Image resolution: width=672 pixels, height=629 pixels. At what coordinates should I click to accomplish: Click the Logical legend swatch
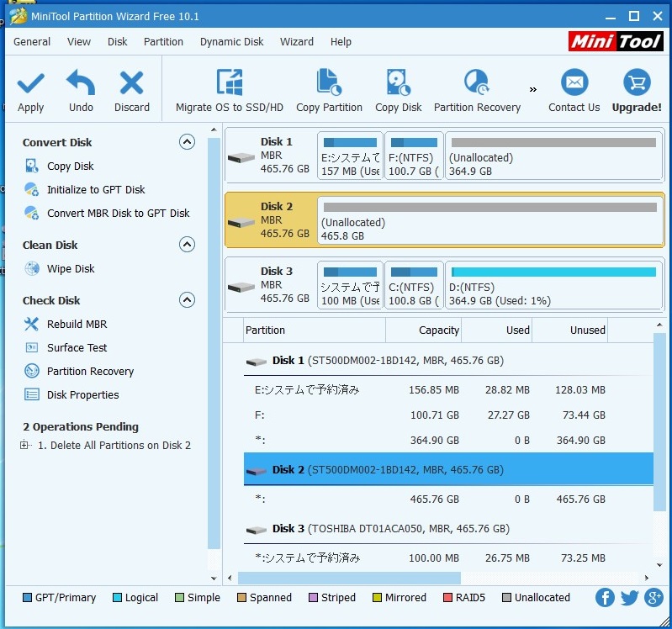pyautogui.click(x=117, y=597)
